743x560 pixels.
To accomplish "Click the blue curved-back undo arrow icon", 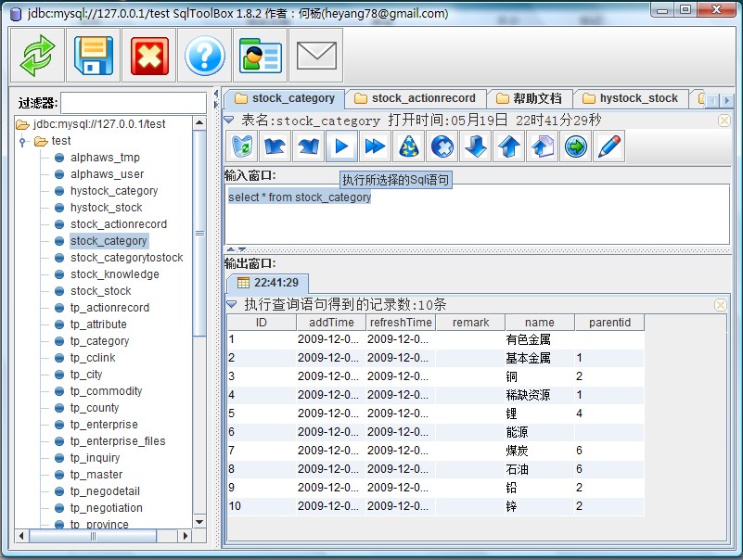I will coord(275,146).
